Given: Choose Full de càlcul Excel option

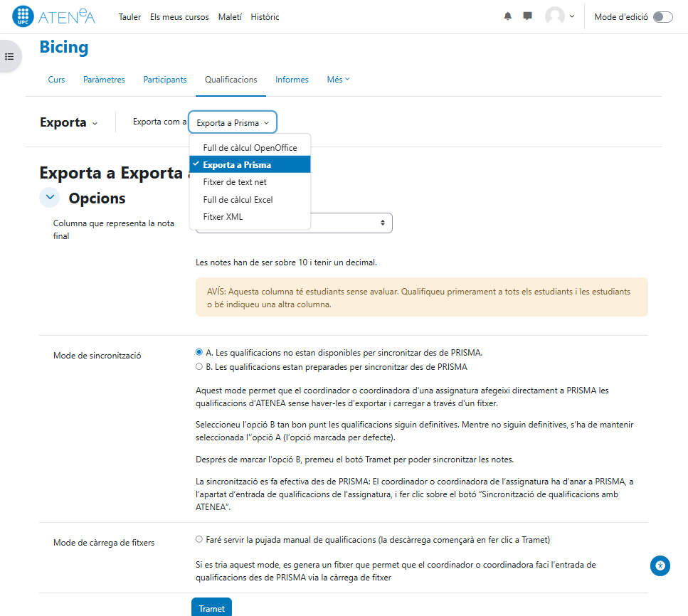Looking at the screenshot, I should pos(238,200).
